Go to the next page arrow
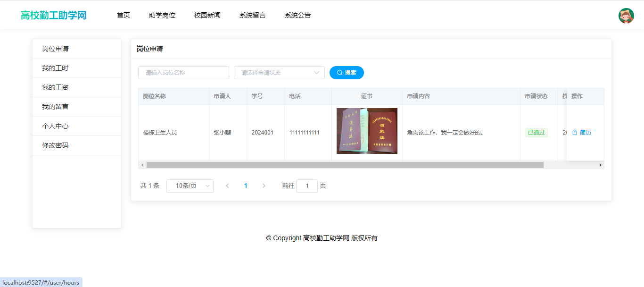Viewport: 644px width, 287px height. click(x=264, y=186)
